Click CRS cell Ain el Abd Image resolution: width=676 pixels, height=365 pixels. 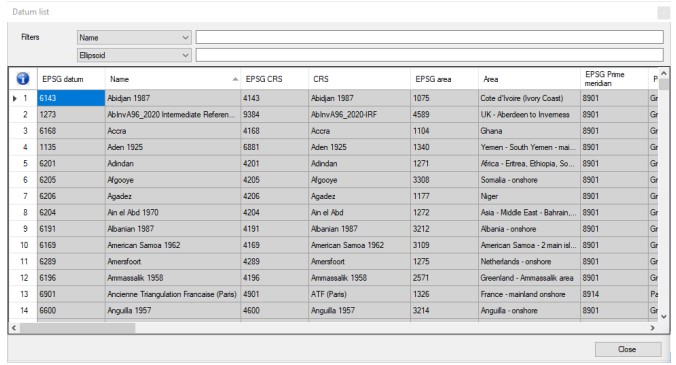click(x=360, y=212)
